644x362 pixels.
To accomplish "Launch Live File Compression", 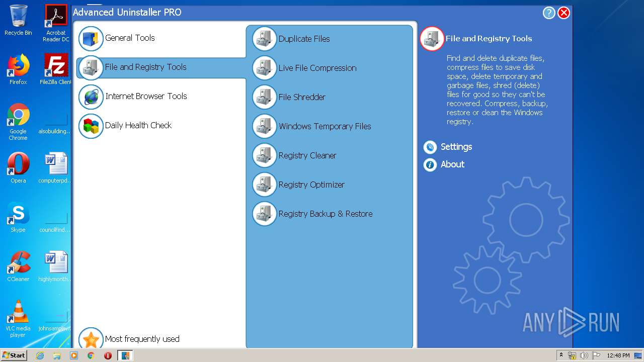I will [x=317, y=68].
